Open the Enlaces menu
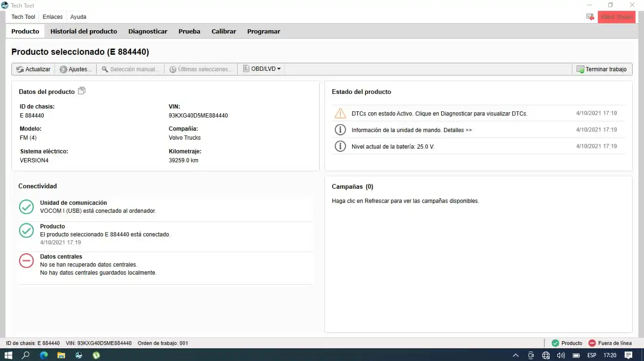 point(53,17)
